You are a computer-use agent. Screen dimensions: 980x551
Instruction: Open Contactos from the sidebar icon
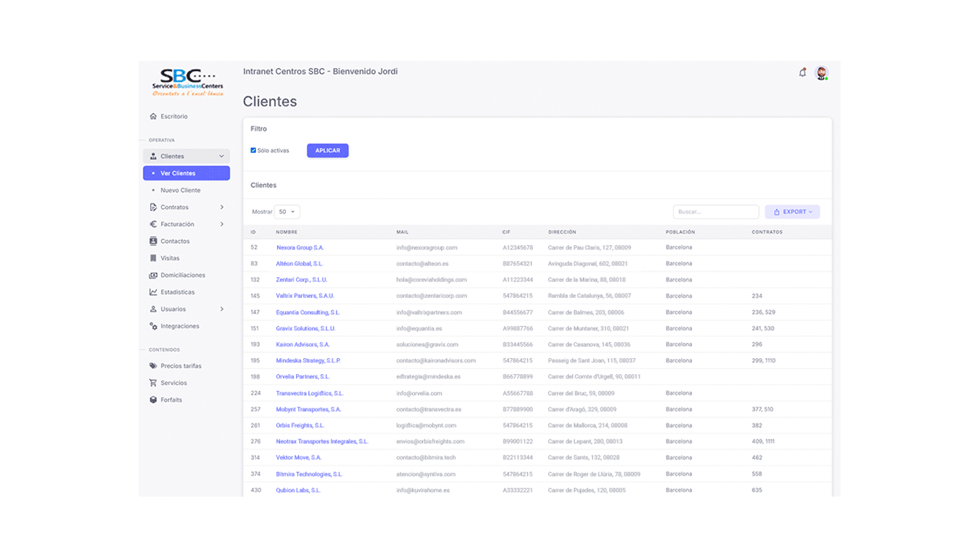(x=153, y=241)
